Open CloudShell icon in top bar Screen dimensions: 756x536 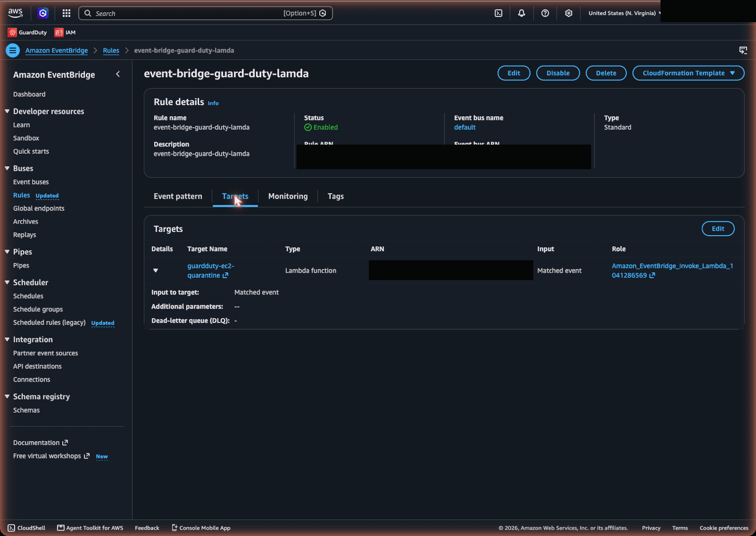pyautogui.click(x=499, y=13)
